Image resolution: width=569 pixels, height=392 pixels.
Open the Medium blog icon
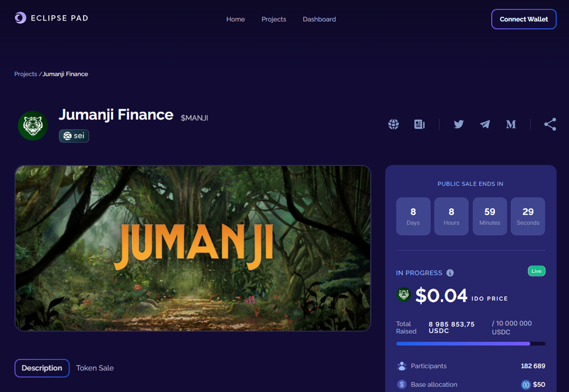(x=511, y=124)
